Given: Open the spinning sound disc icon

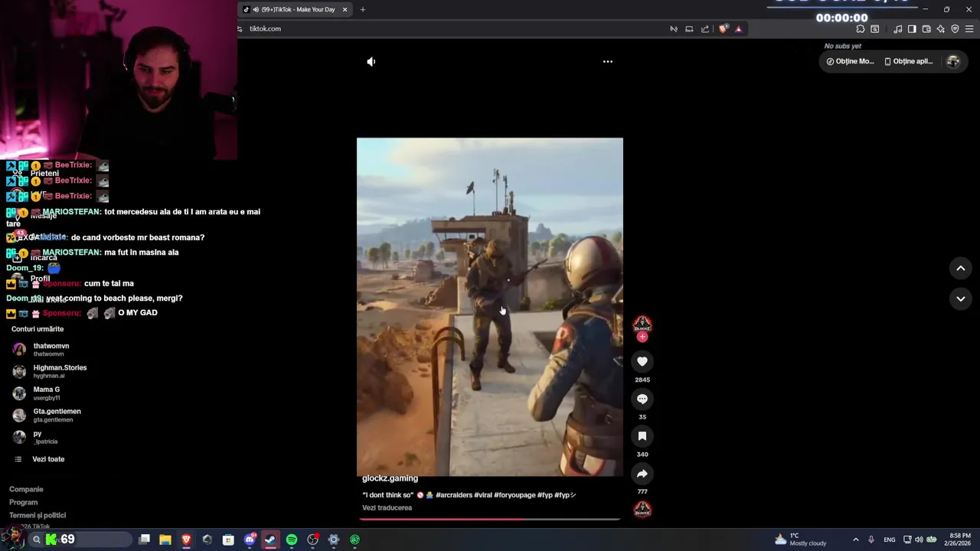Looking at the screenshot, I should click(x=642, y=509).
